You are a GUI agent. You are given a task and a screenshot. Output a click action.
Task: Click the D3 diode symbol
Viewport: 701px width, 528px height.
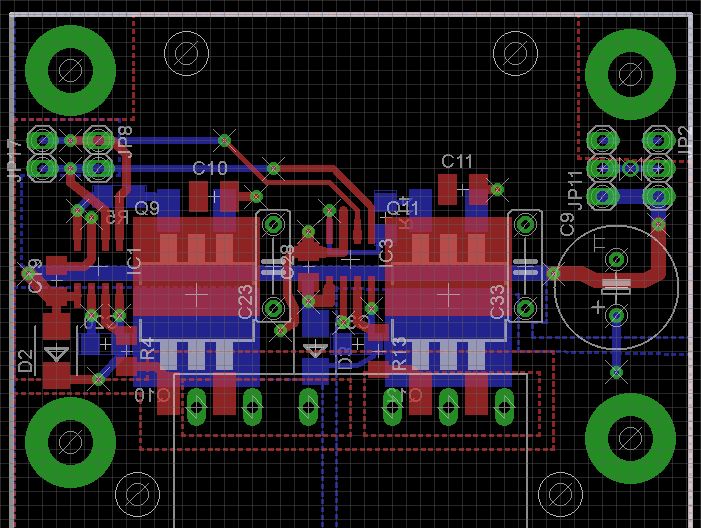click(x=315, y=349)
